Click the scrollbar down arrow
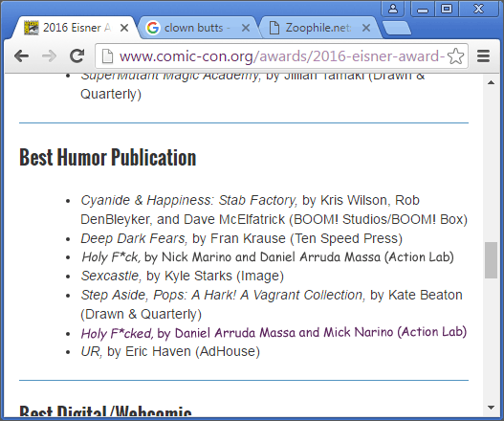504x421 pixels. (x=491, y=408)
